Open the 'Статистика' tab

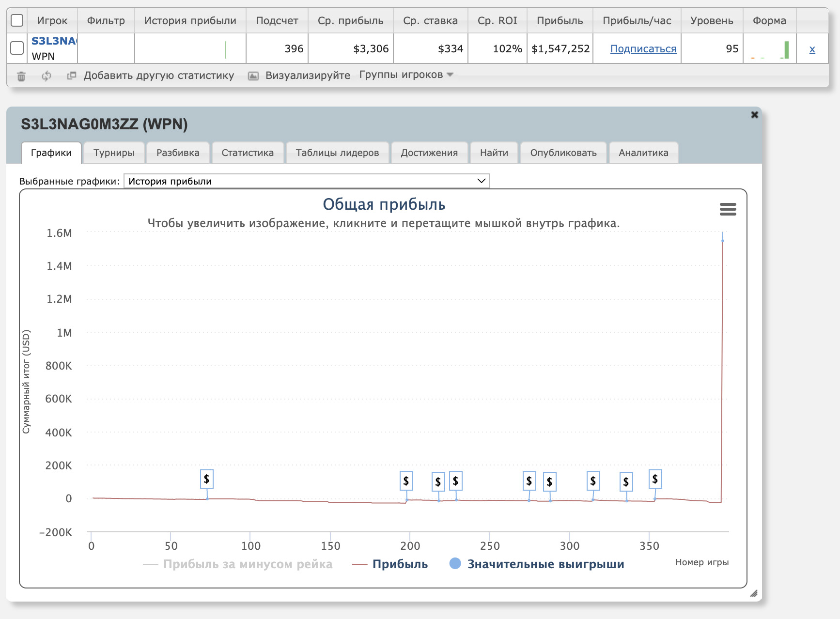pyautogui.click(x=248, y=153)
